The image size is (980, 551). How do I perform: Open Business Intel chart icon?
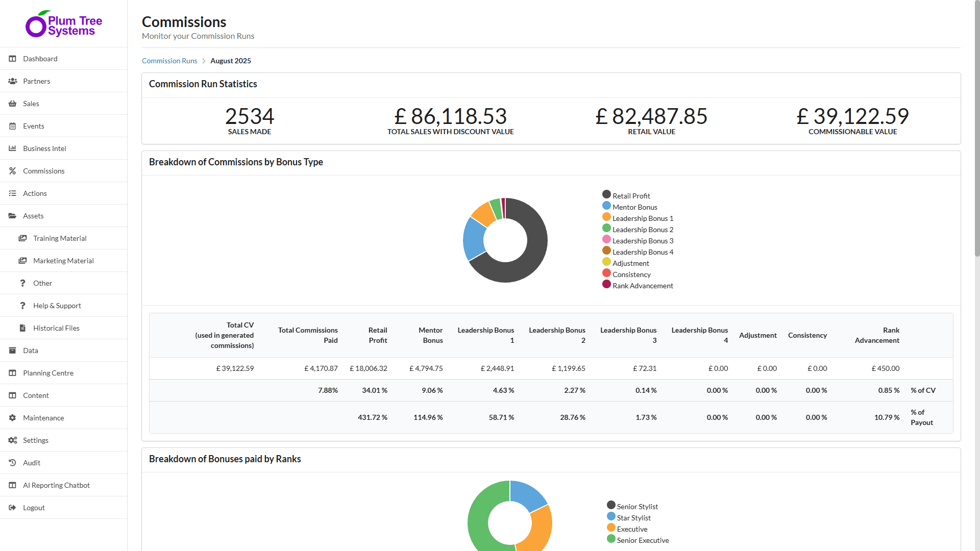point(12,148)
